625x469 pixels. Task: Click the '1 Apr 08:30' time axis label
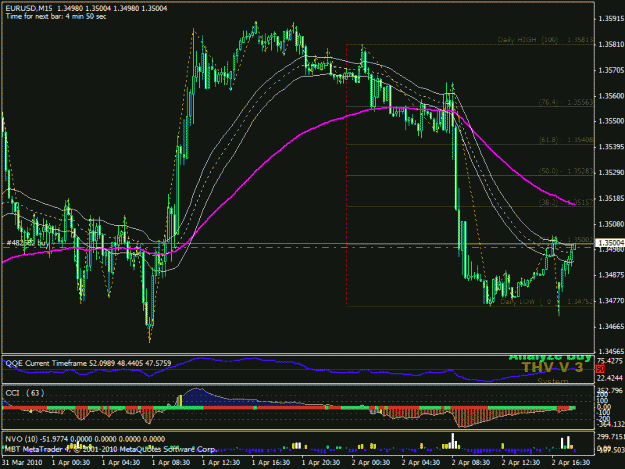(171, 463)
